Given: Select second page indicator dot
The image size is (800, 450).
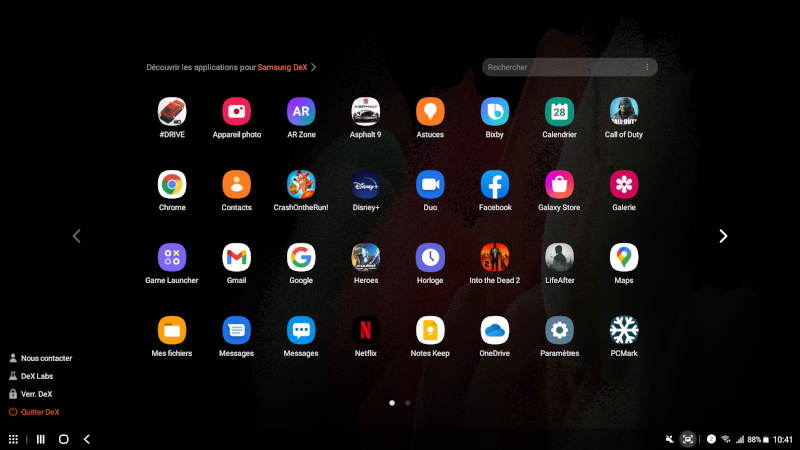Looking at the screenshot, I should click(x=408, y=403).
